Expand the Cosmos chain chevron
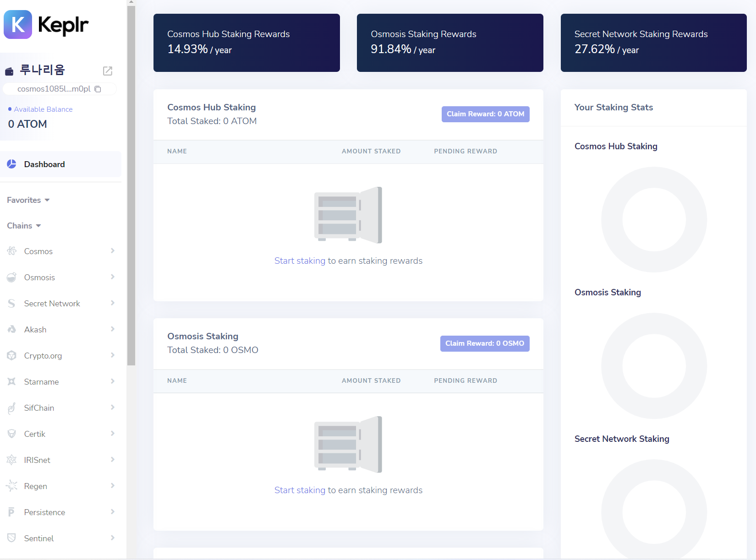The height and width of the screenshot is (560, 756). [112, 250]
